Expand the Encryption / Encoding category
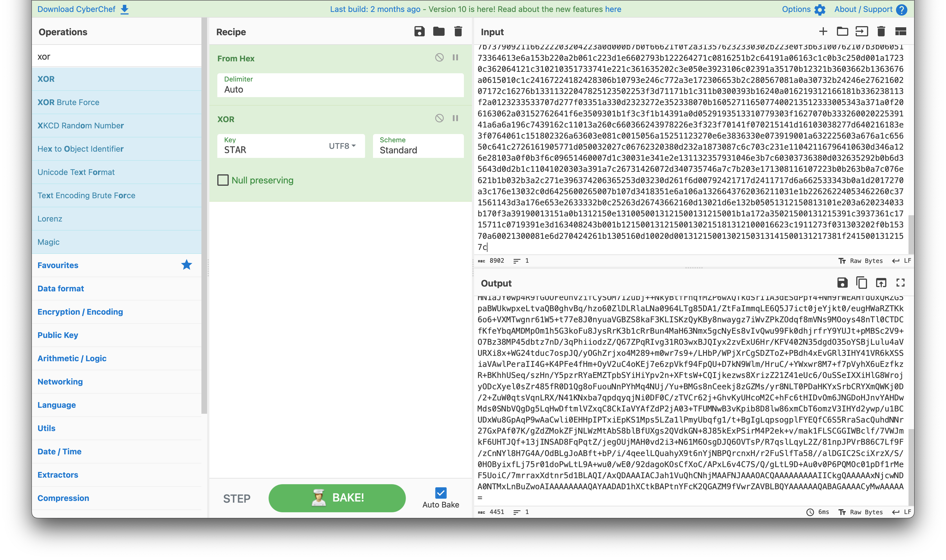The width and height of the screenshot is (946, 560). (x=80, y=312)
